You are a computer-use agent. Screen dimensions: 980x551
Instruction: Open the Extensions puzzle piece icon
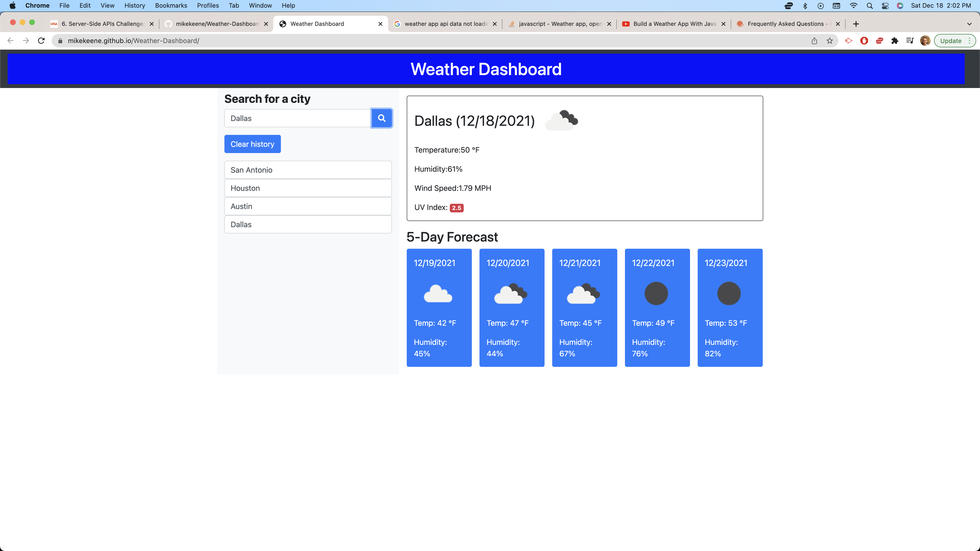click(x=895, y=41)
